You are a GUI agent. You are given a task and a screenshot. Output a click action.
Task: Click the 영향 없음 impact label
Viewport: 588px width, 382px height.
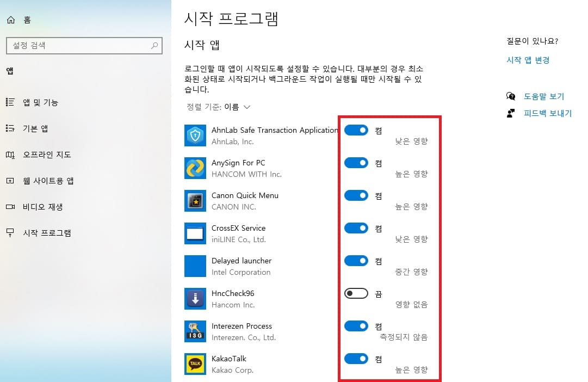411,304
